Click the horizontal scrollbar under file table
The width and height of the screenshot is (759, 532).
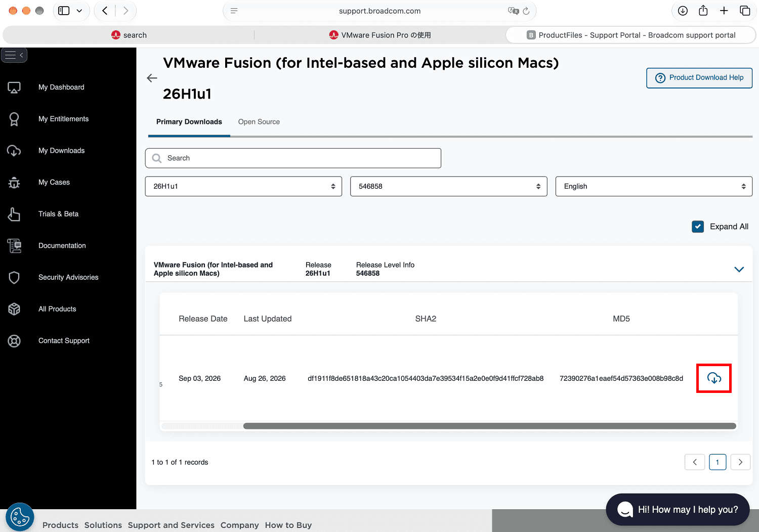[x=489, y=426]
